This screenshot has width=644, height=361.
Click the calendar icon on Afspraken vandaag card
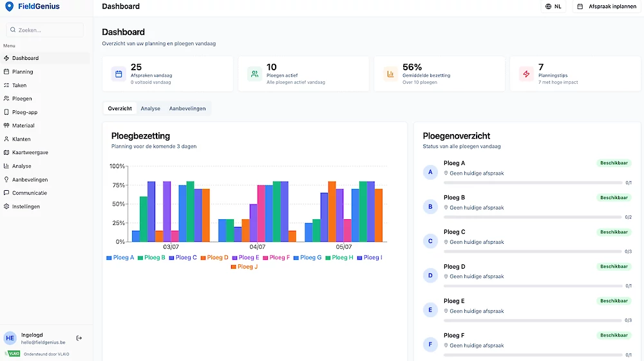pyautogui.click(x=118, y=74)
